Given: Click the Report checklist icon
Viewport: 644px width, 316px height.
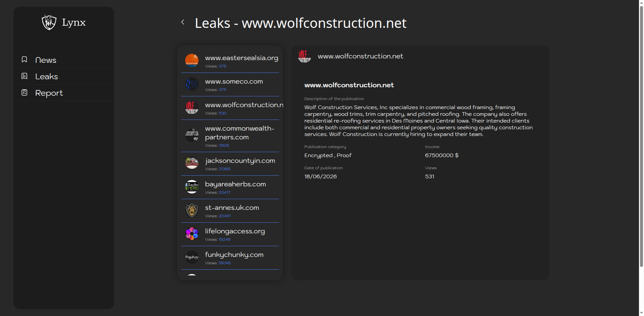Looking at the screenshot, I should [24, 92].
